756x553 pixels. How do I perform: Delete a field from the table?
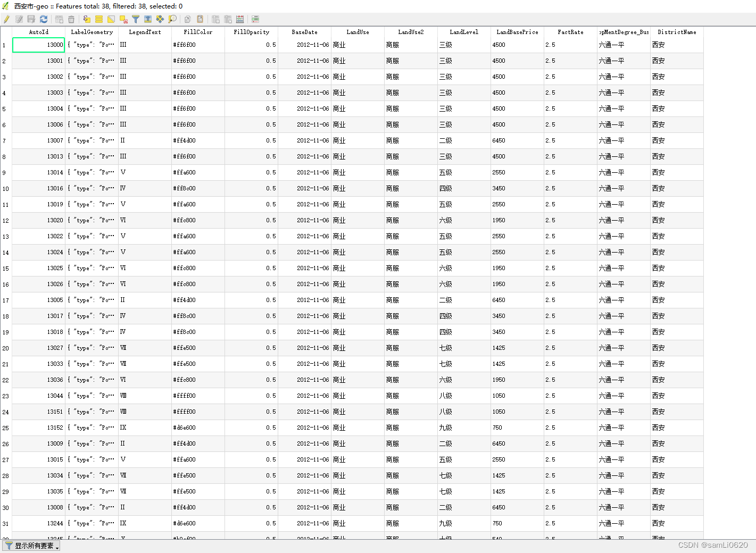pyautogui.click(x=228, y=19)
